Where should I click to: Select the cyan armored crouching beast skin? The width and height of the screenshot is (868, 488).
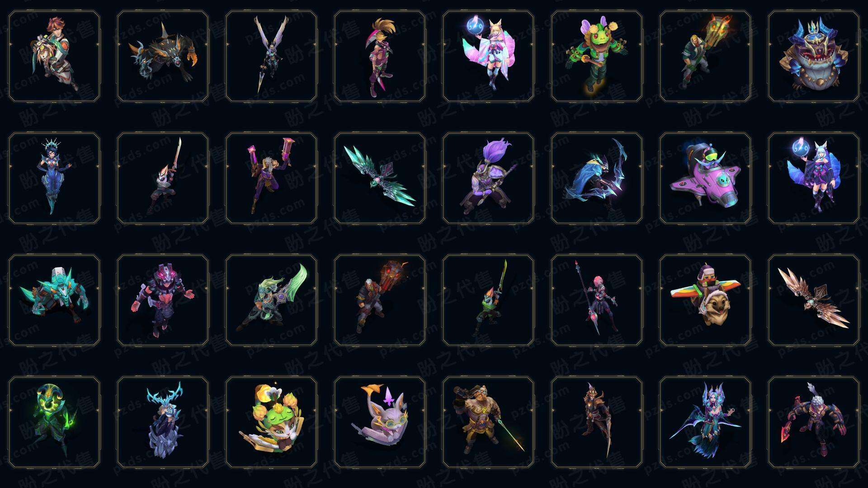pos(54,300)
